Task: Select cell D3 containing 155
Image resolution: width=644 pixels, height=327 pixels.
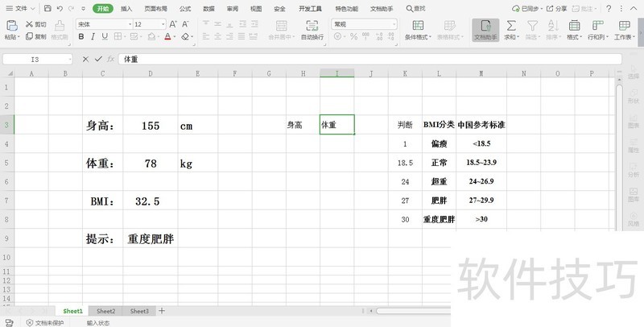Action: (x=150, y=126)
